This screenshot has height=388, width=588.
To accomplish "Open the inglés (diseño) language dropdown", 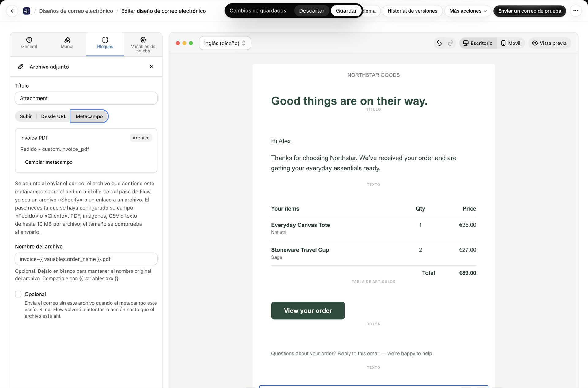I will pyautogui.click(x=225, y=43).
